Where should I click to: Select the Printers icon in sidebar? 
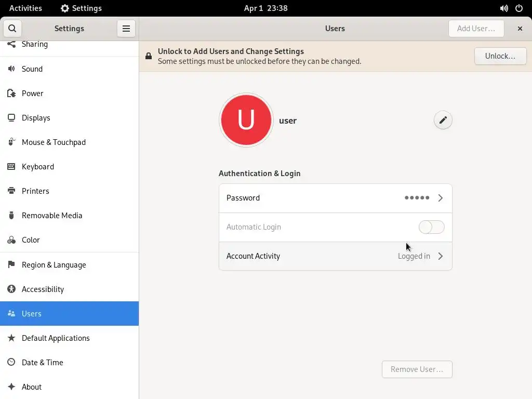pyautogui.click(x=11, y=191)
